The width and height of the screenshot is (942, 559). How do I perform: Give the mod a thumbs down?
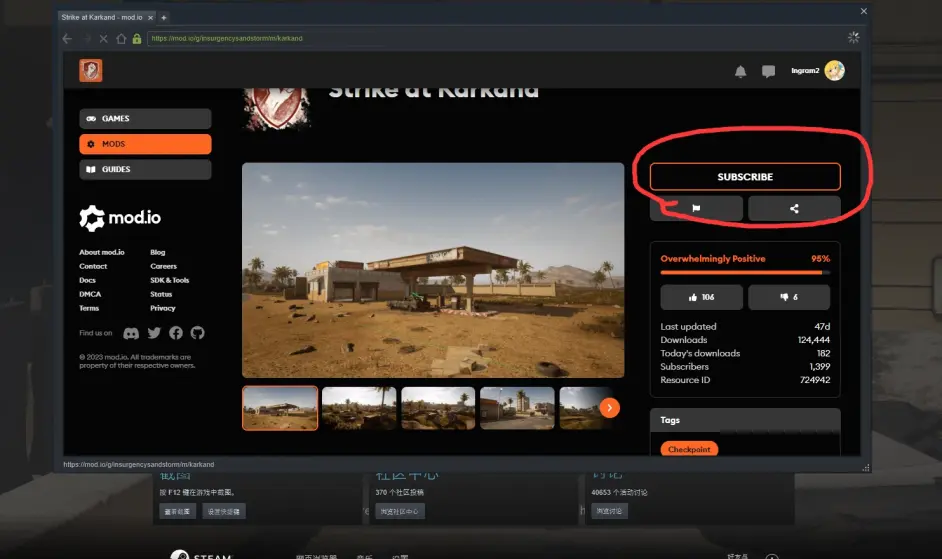(x=789, y=297)
